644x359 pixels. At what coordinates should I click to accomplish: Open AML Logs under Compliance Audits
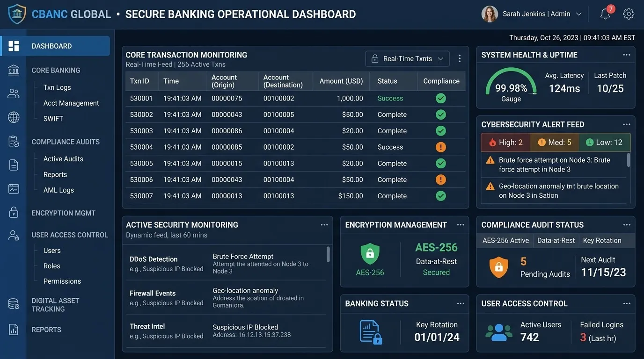[59, 190]
